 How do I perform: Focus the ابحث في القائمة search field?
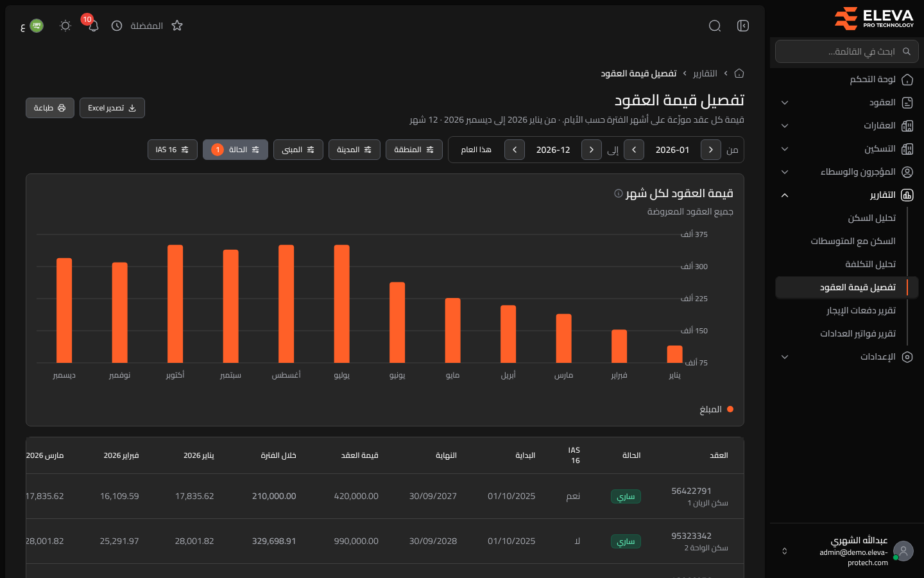(x=847, y=51)
